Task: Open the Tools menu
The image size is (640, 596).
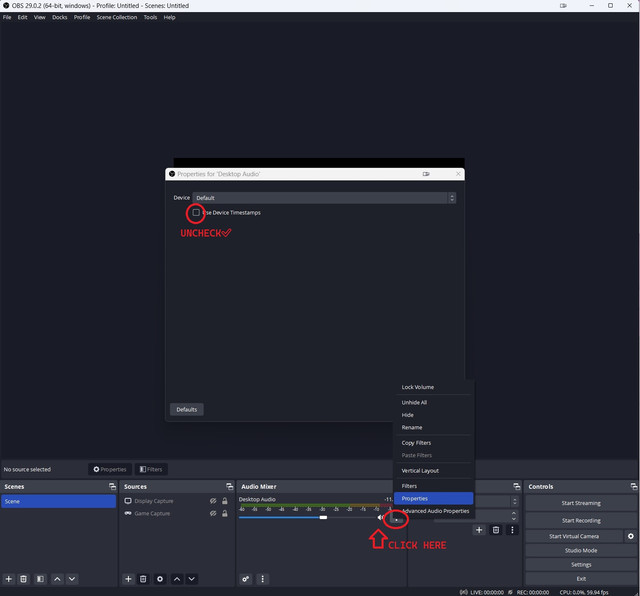Action: pos(150,17)
